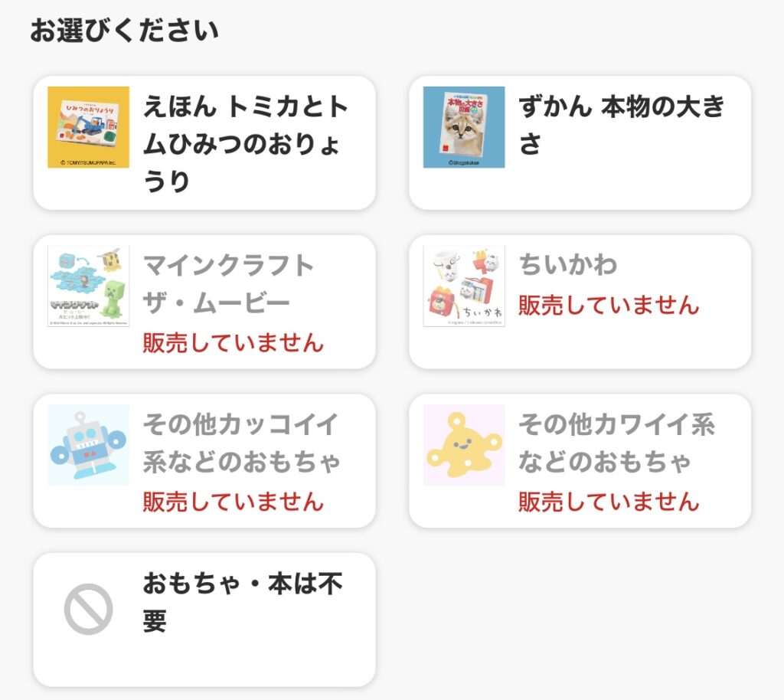Image resolution: width=784 pixels, height=700 pixels.
Task: Tap the Chiikawa toy set image
Action: (464, 286)
